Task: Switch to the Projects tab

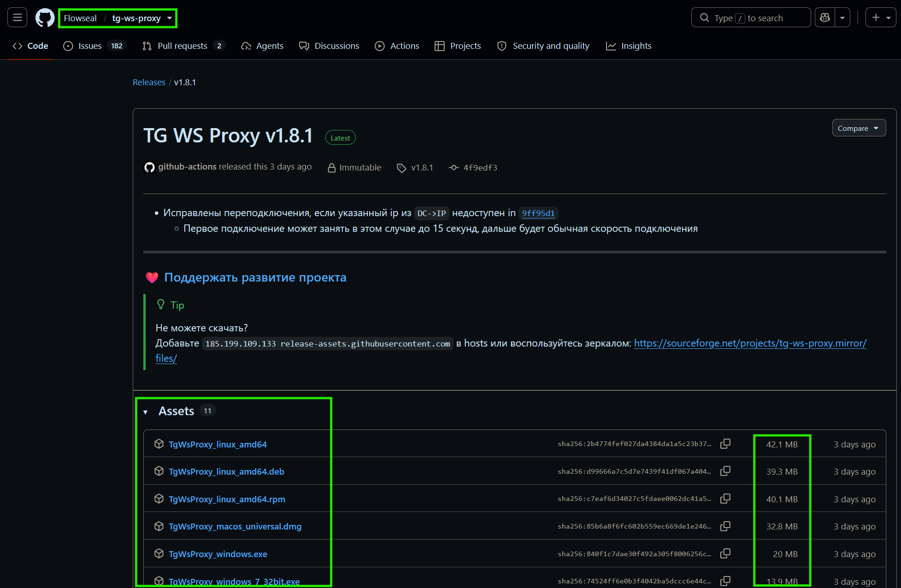Action: (x=458, y=46)
